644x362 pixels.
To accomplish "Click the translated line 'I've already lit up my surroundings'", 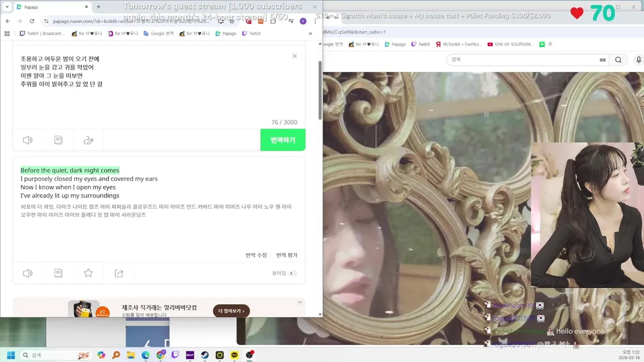I will point(70,196).
